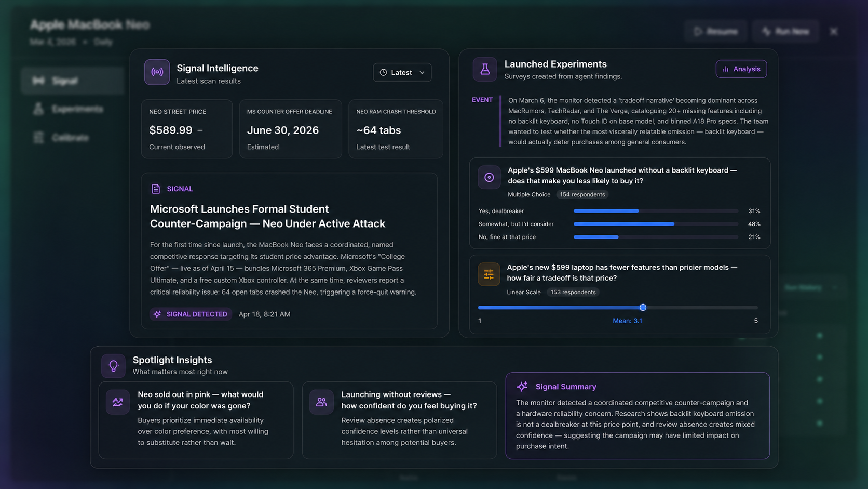Open the Microsoft counter-campaign signal headline

point(267,216)
